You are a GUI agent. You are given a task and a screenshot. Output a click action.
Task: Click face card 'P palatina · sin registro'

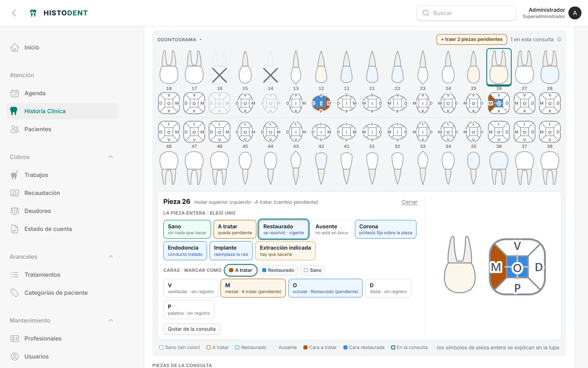click(189, 309)
